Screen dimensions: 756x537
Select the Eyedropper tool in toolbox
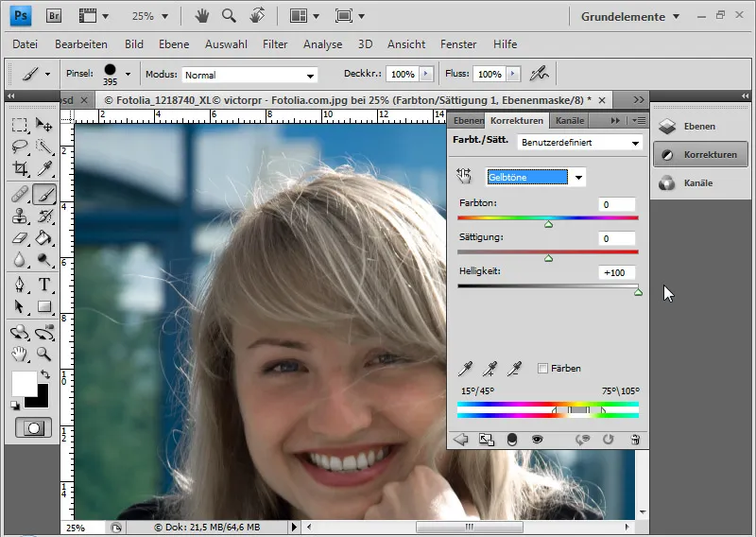pyautogui.click(x=44, y=168)
